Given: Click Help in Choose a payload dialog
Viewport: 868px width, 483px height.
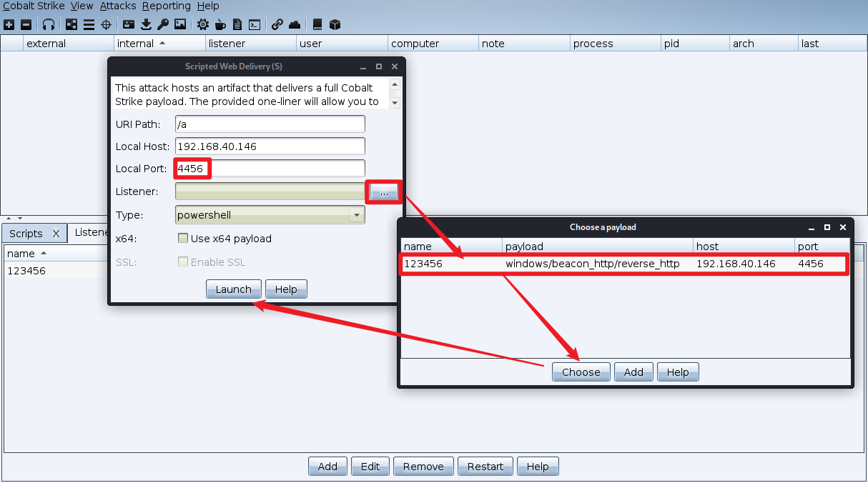Looking at the screenshot, I should coord(678,372).
